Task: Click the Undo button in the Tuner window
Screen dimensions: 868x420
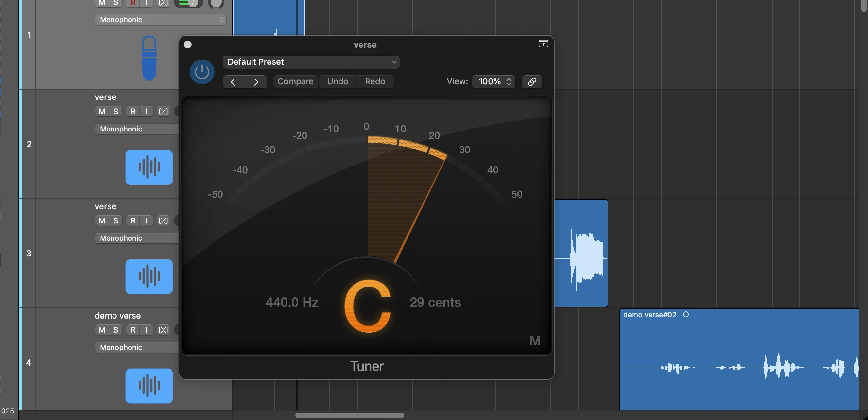Action: click(x=337, y=81)
